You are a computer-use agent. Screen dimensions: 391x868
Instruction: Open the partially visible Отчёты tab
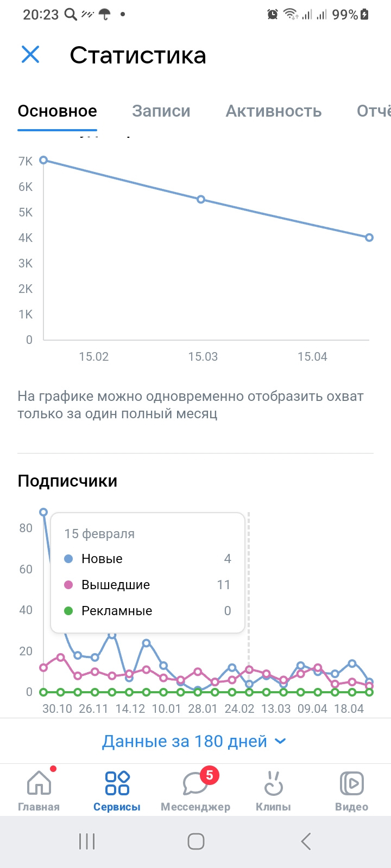tap(374, 111)
